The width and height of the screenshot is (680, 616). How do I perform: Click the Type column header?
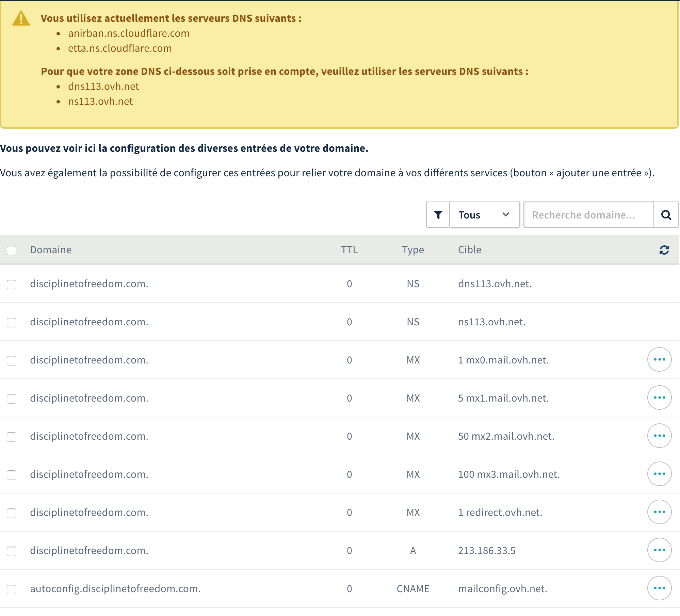pos(413,250)
